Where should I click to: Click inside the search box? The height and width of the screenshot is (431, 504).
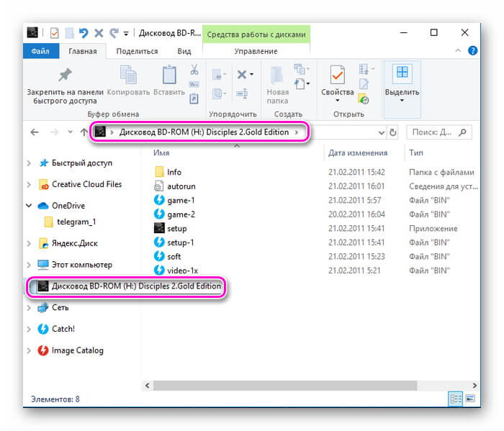[x=432, y=132]
